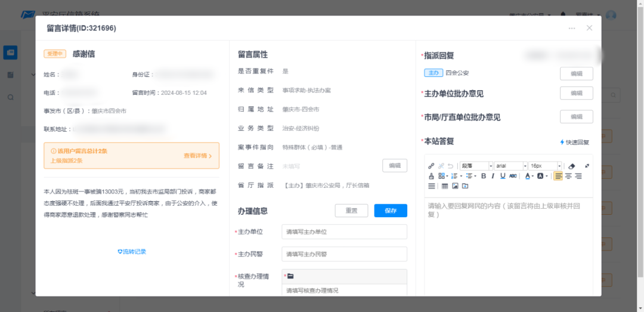Image resolution: width=644 pixels, height=312 pixels.
Task: Click into 核查办理情况 text area
Action: tap(344, 290)
